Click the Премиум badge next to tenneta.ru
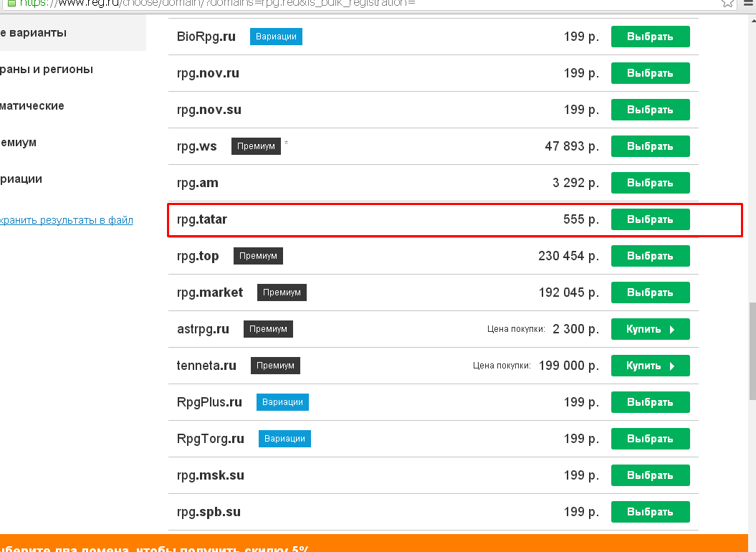The image size is (756, 552). pyautogui.click(x=275, y=366)
